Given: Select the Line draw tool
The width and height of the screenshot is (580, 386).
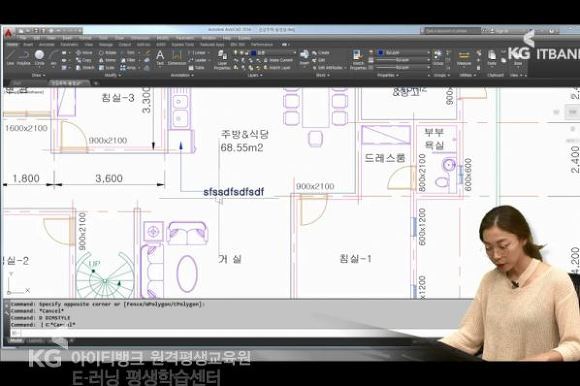Looking at the screenshot, I should [10, 57].
